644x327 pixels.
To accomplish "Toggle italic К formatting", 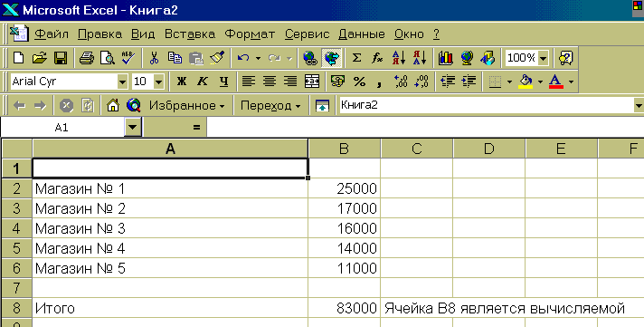I will pyautogui.click(x=203, y=82).
